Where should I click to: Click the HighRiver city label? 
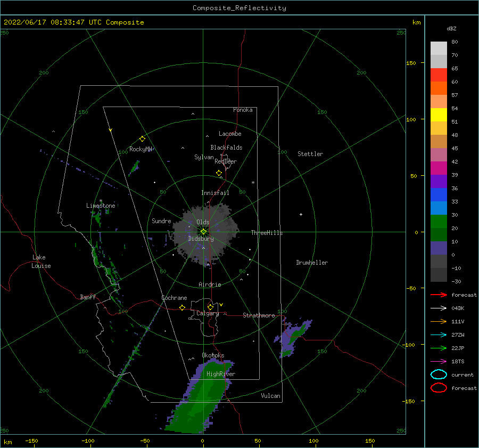click(x=221, y=374)
